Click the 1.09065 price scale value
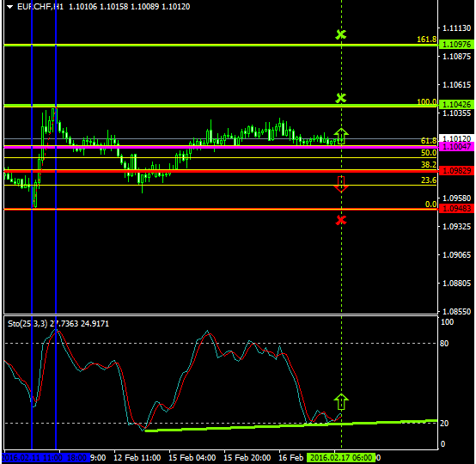Image resolution: width=476 pixels, height=464 pixels. pyautogui.click(x=456, y=255)
